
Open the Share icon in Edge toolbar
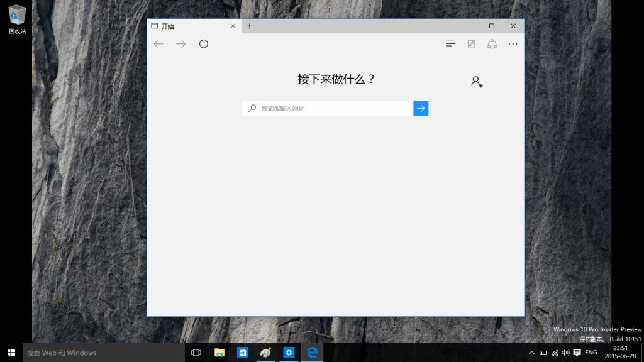pos(492,43)
